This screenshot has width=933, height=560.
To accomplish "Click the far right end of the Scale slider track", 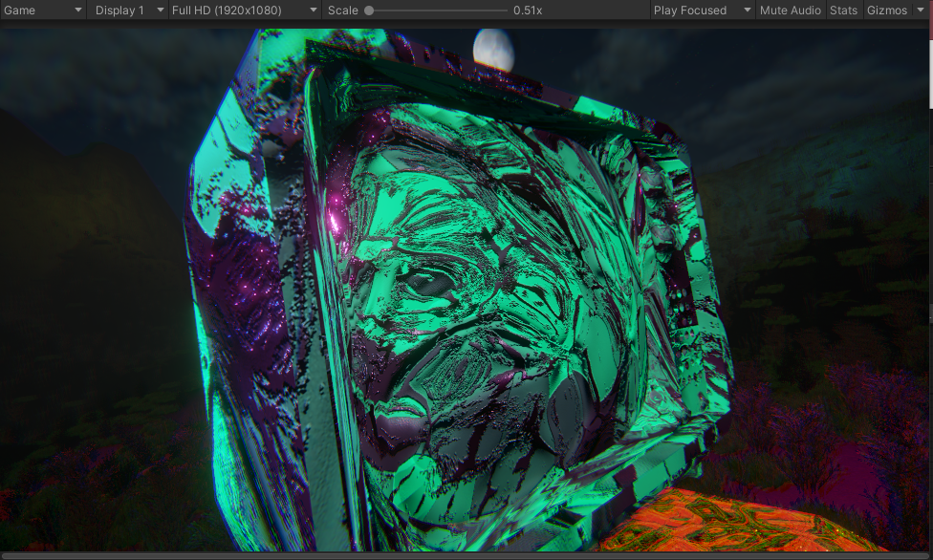I will (x=506, y=11).
